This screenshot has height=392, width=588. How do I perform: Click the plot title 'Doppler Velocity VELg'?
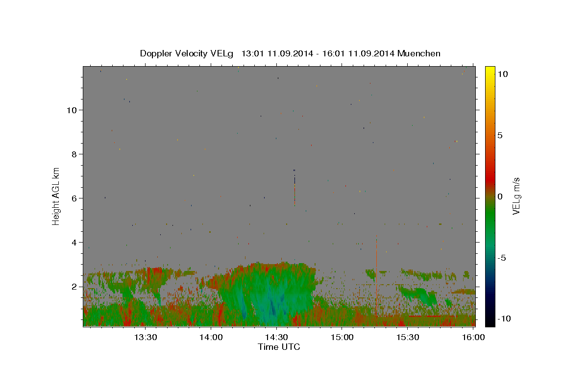pos(186,53)
